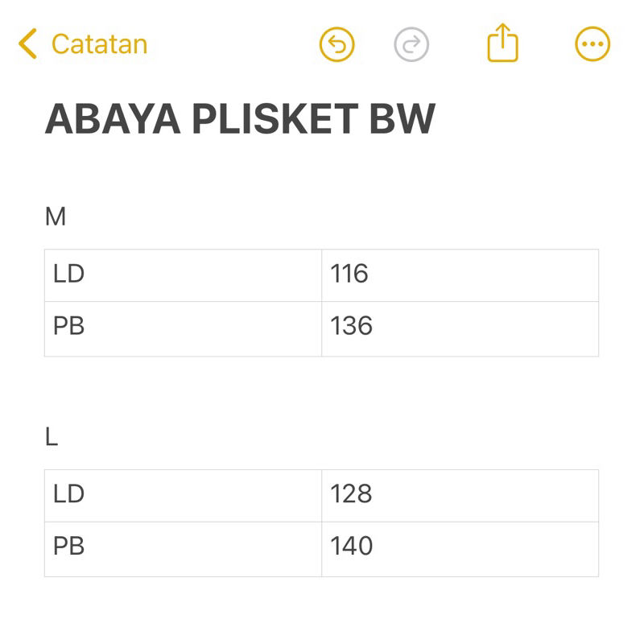Select the cell containing 128

tap(460, 495)
